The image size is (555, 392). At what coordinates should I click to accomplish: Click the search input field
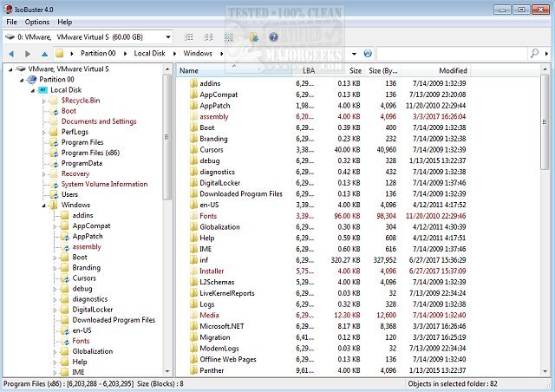pyautogui.click(x=453, y=54)
